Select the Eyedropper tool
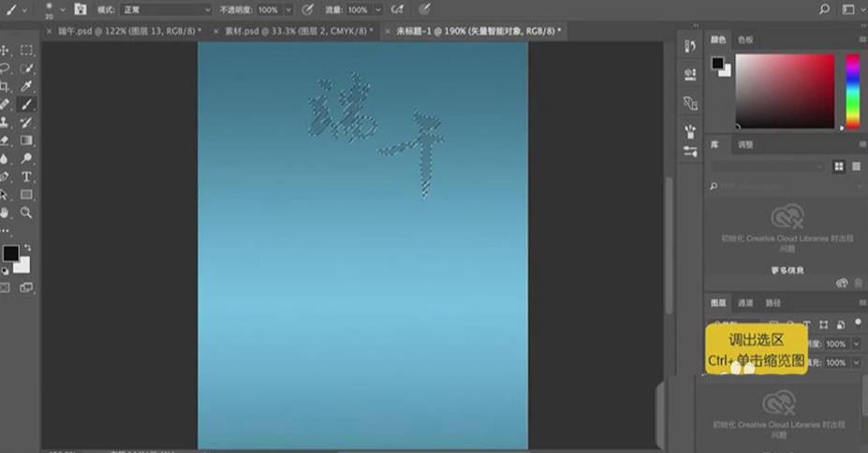The image size is (868, 453). (27, 87)
